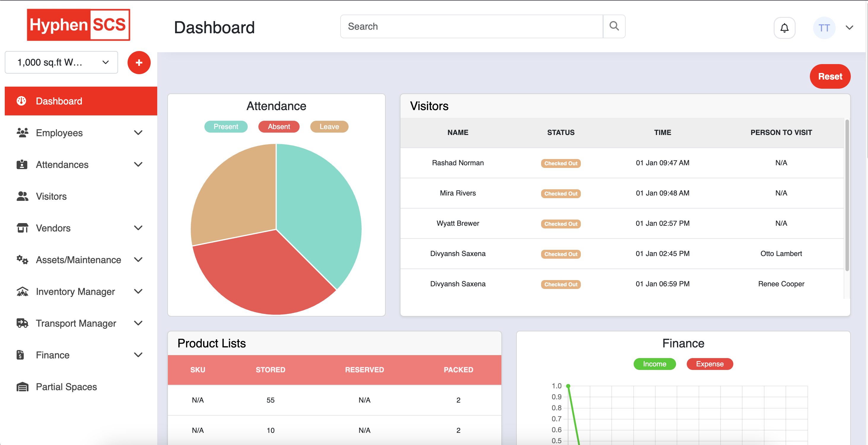
Task: Toggle Leave legend in Attendance chart
Action: pyautogui.click(x=329, y=127)
